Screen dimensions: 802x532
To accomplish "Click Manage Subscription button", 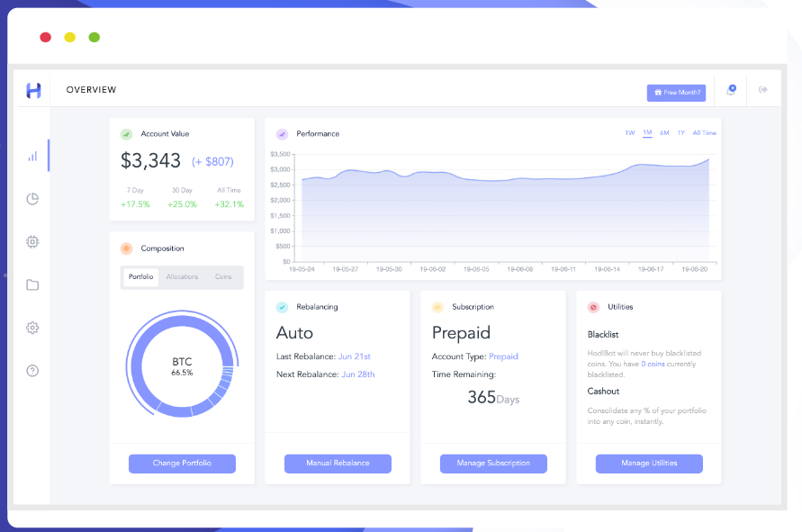I will click(x=493, y=464).
